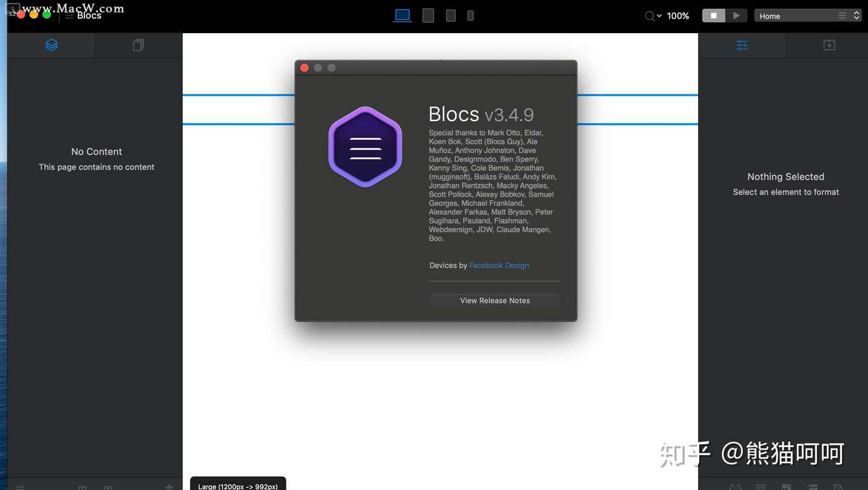Open the inspector sliders tab in right sidebar
Viewport: 868px width, 490px height.
742,45
